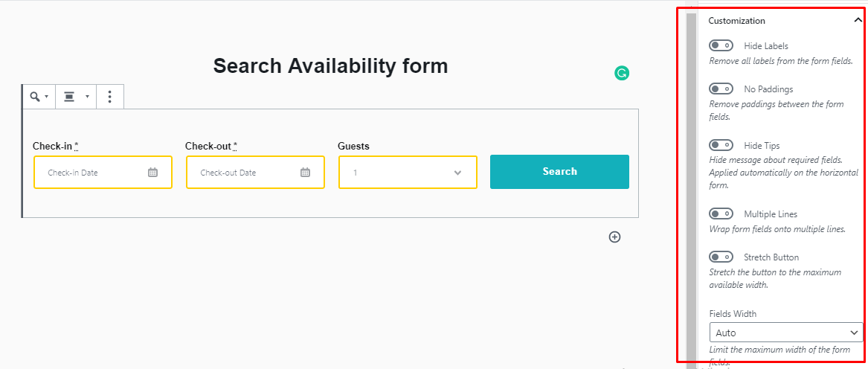Viewport: 868px width, 369px height.
Task: Open the Guests number dropdown
Action: (408, 173)
